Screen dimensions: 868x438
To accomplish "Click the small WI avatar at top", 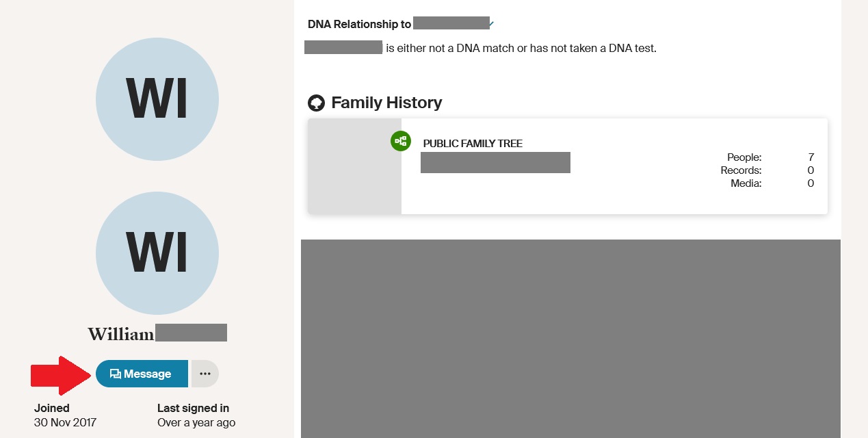I will [157, 99].
